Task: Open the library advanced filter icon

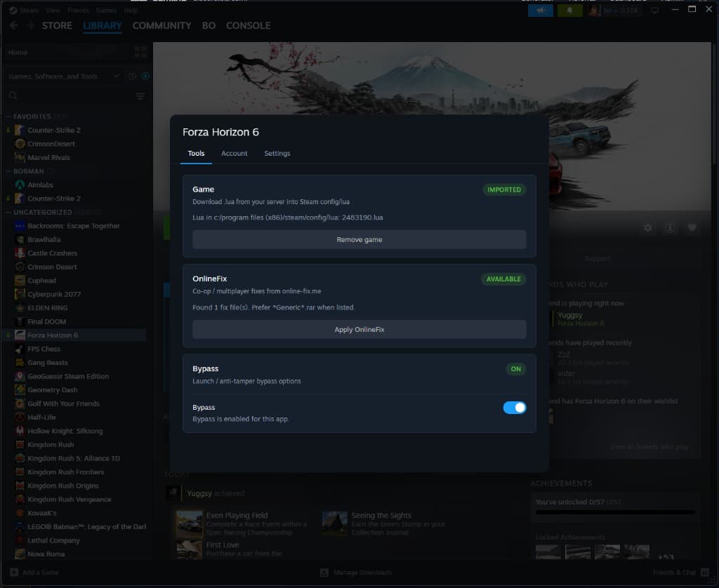Action: 140,96
